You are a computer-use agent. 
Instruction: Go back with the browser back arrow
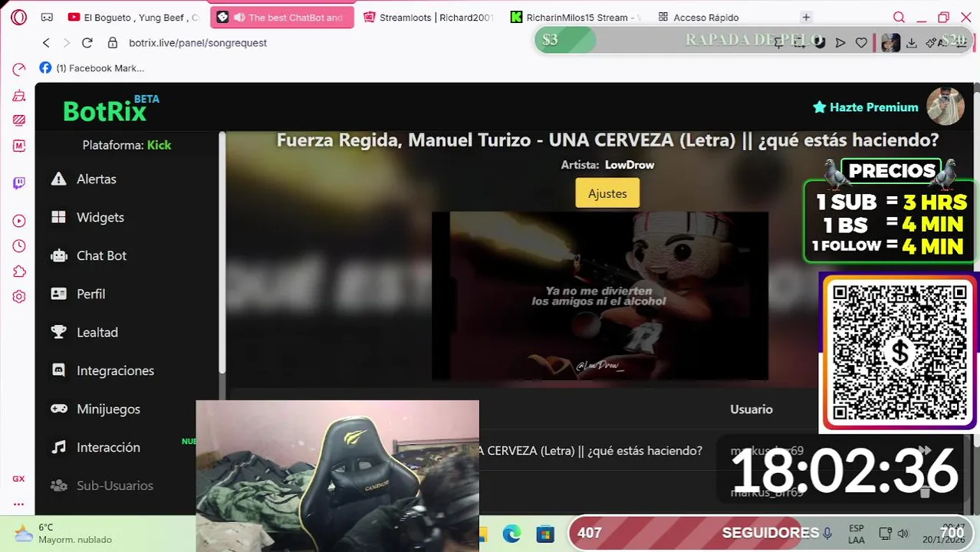(46, 43)
